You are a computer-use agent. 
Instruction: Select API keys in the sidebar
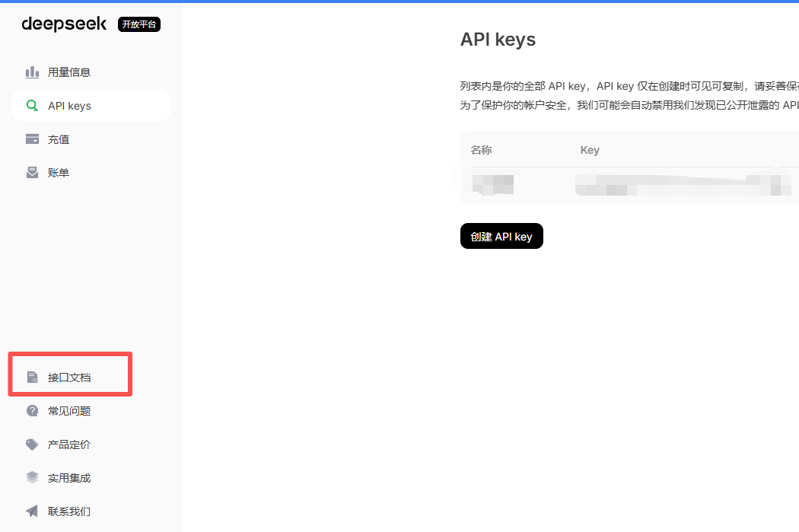91,106
